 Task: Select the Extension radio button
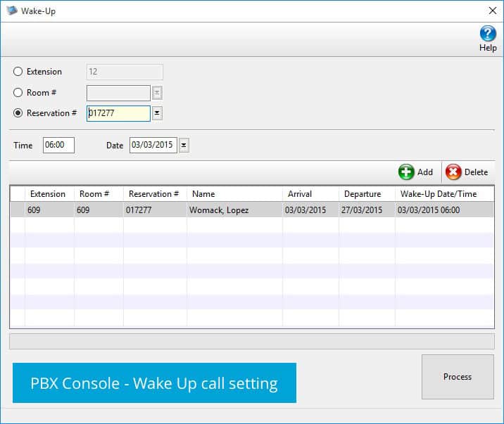(18, 72)
